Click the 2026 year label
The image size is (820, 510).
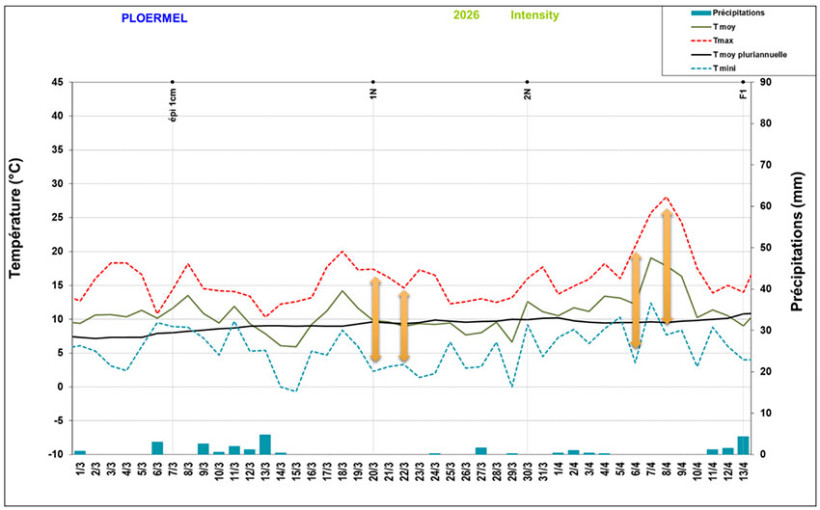point(466,16)
